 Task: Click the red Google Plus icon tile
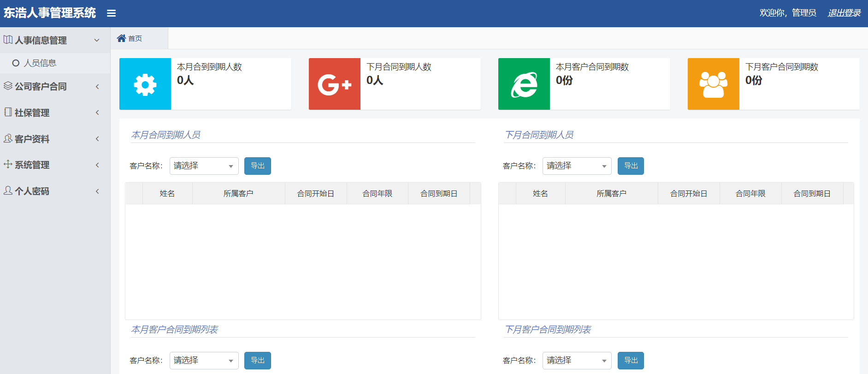coord(335,84)
